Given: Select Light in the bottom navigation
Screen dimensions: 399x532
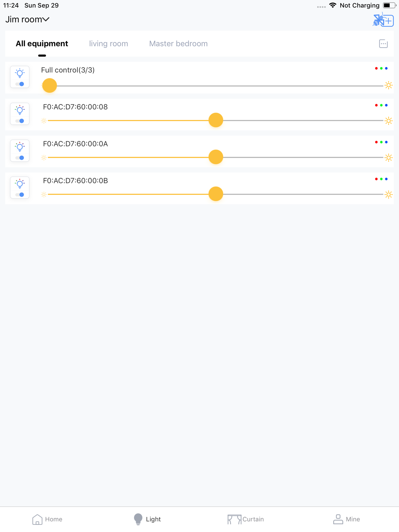Looking at the screenshot, I should click(147, 519).
